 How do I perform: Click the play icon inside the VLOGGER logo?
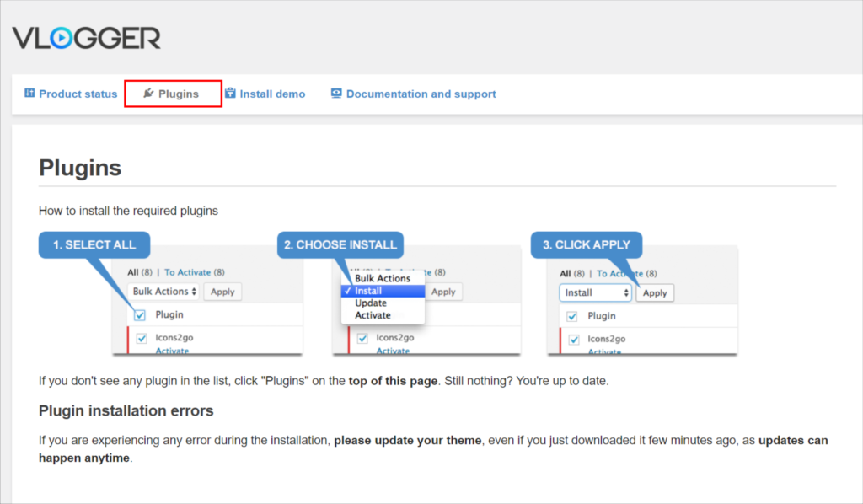(67, 38)
